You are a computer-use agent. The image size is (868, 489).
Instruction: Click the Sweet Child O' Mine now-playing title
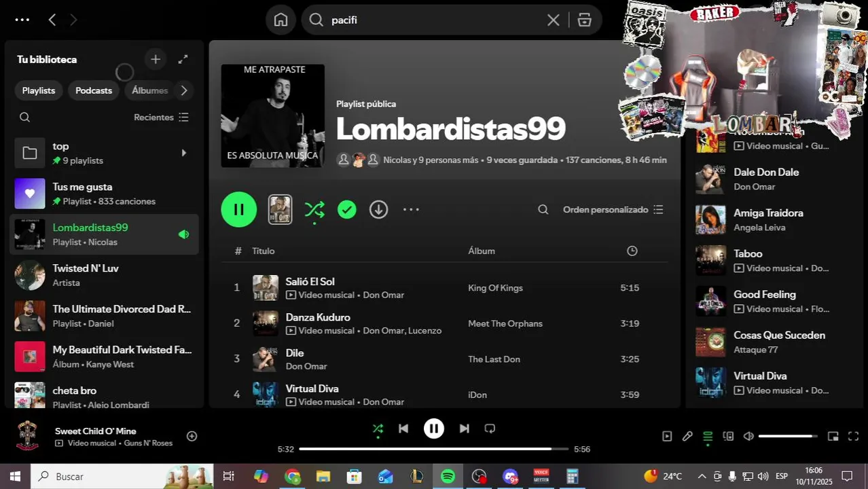click(95, 431)
